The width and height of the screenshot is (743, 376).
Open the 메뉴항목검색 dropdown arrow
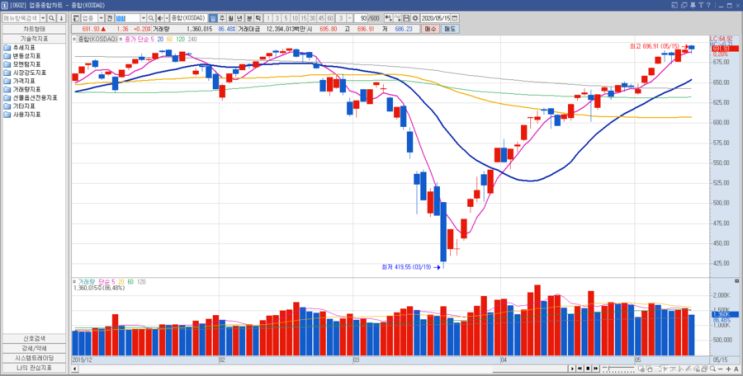click(43, 18)
